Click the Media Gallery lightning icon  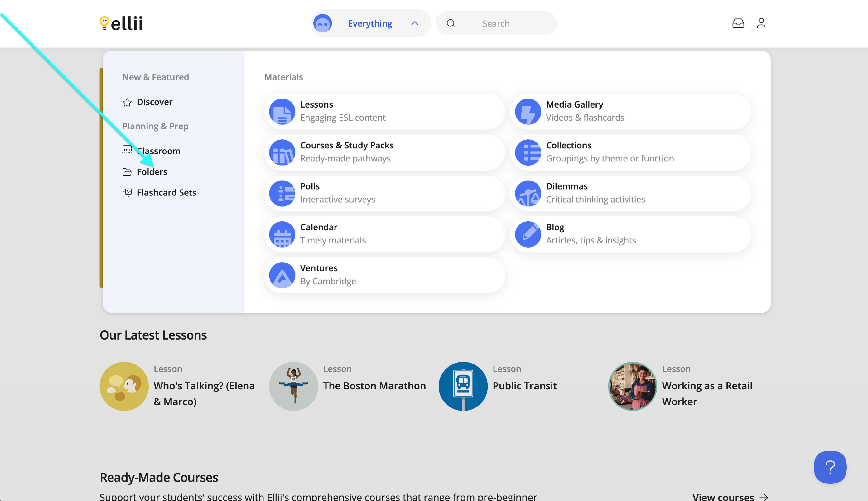[528, 111]
